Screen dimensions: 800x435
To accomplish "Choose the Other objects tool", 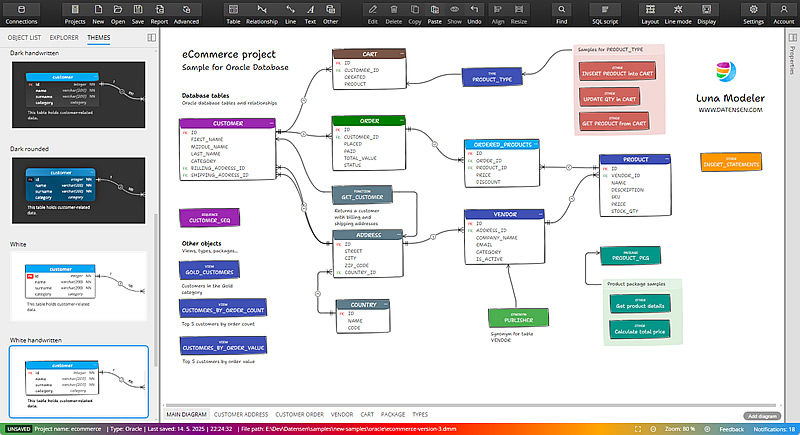I will (x=331, y=14).
